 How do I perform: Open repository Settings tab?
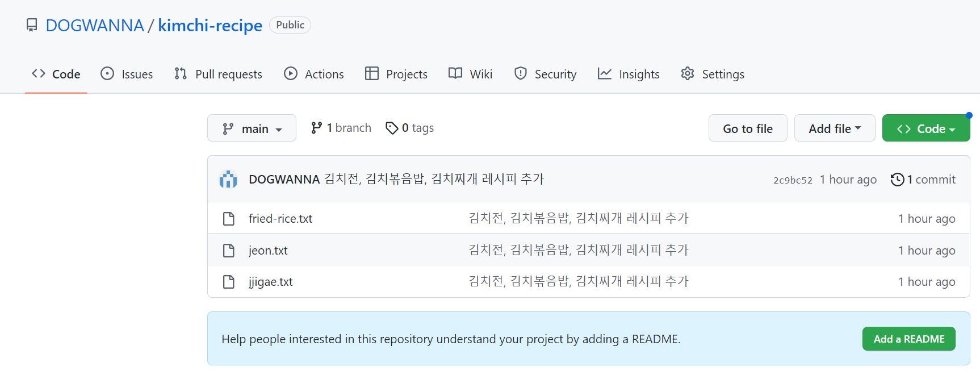712,74
